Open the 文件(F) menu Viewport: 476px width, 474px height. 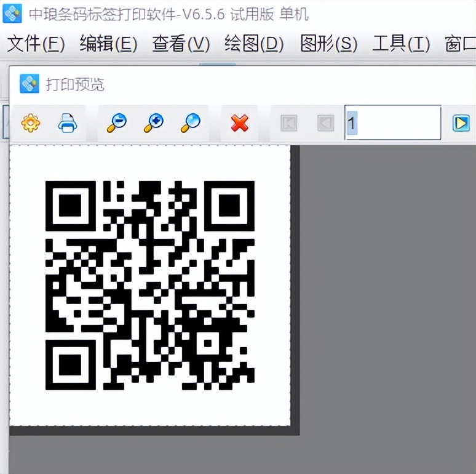coord(36,44)
